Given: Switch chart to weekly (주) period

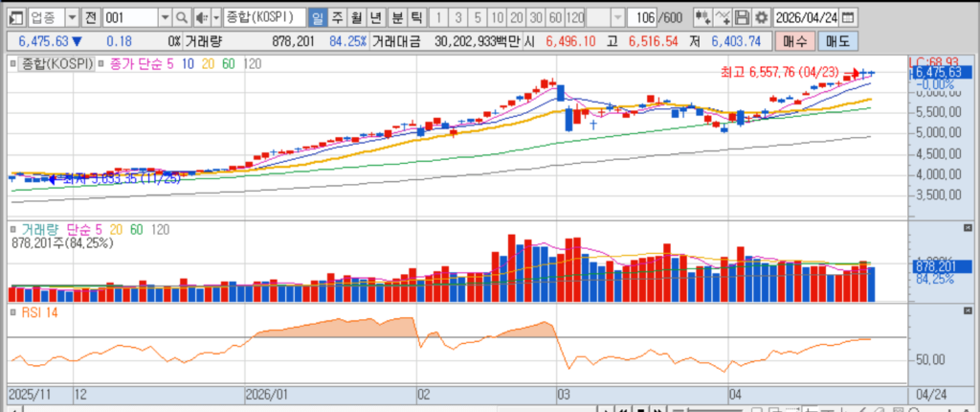Looking at the screenshot, I should 337,18.
